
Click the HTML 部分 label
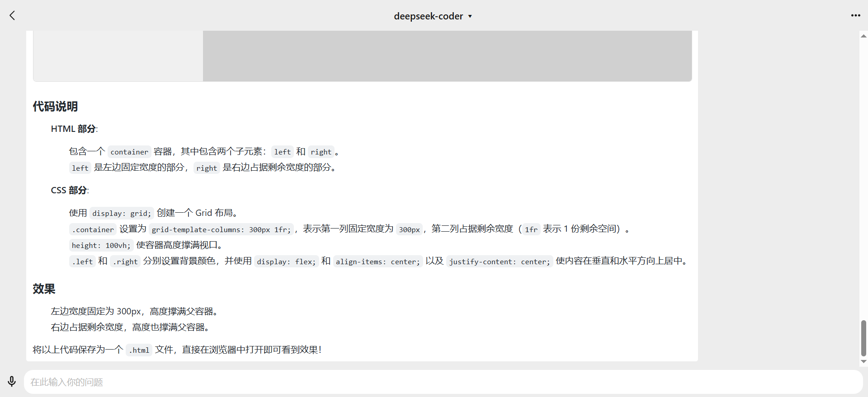(74, 129)
